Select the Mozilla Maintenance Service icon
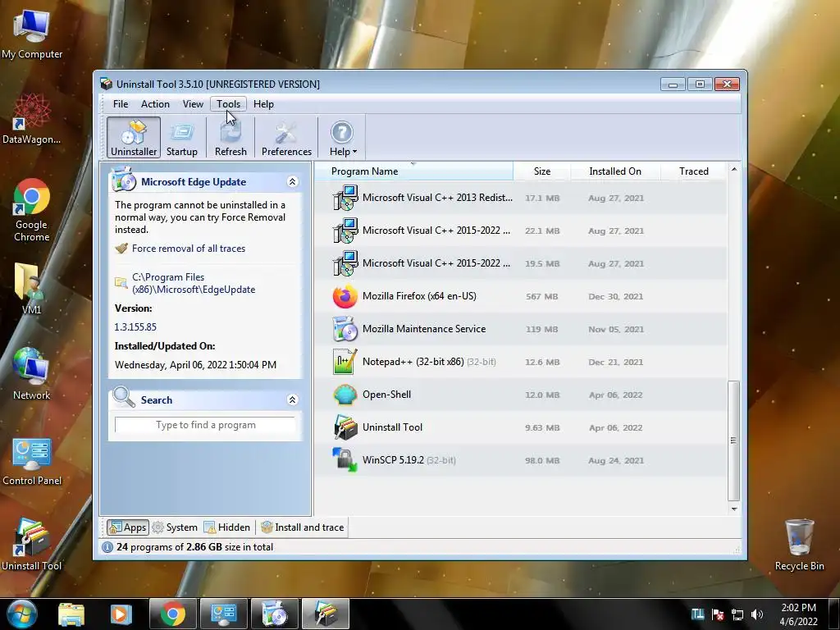 tap(345, 329)
